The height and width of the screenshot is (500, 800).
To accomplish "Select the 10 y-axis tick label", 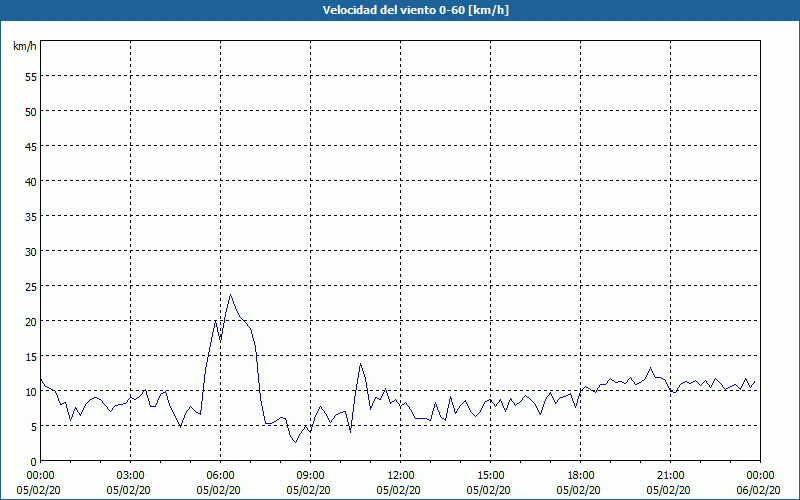I will point(31,392).
